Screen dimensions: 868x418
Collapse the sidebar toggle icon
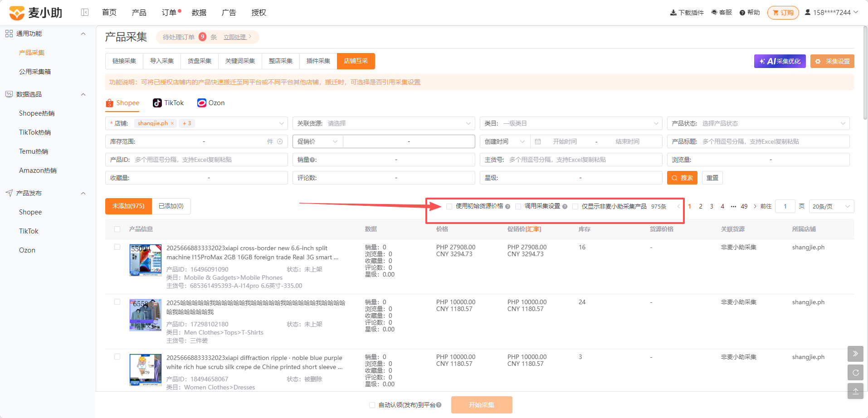tap(85, 12)
